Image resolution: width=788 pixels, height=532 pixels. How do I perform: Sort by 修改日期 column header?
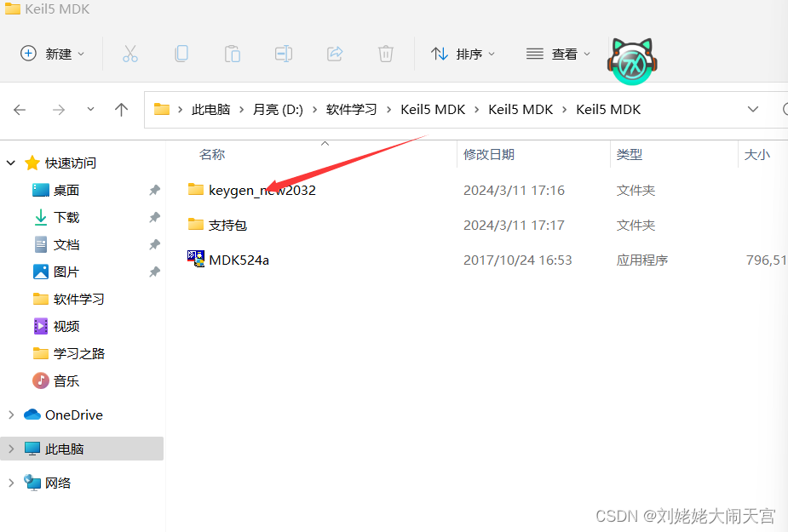[x=489, y=154]
